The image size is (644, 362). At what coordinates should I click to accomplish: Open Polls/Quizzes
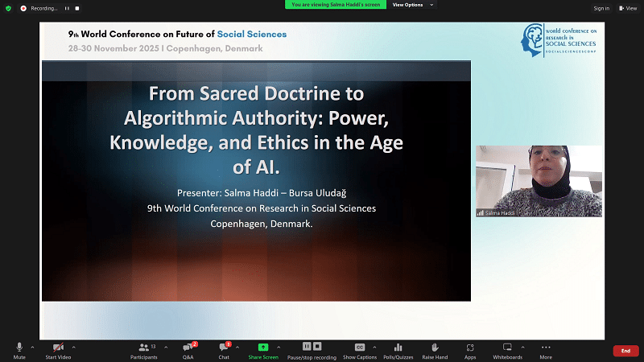[397, 349]
